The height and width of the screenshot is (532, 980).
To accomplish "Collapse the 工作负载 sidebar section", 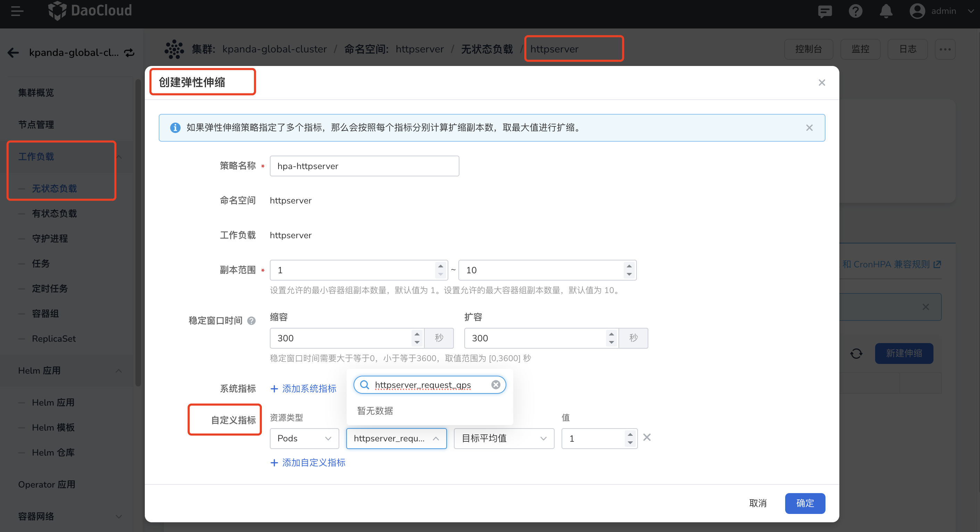I will [x=119, y=156].
